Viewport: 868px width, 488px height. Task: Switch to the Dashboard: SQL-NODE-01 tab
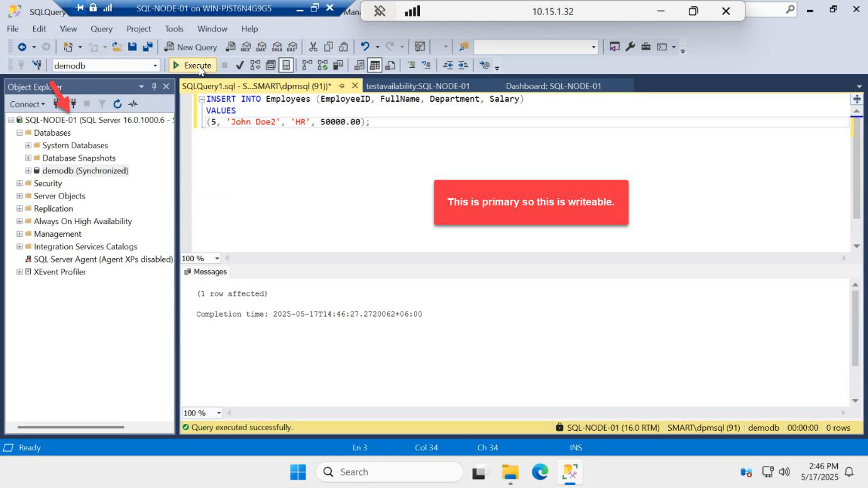554,86
